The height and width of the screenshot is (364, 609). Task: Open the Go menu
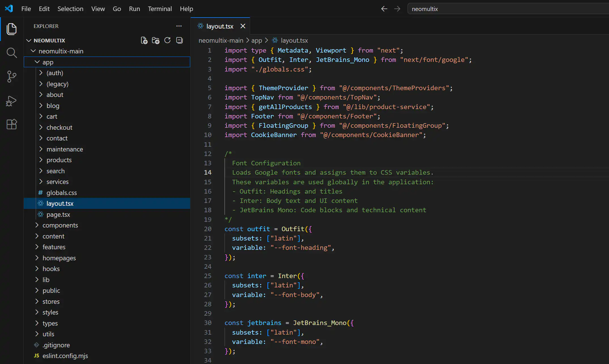pyautogui.click(x=117, y=9)
